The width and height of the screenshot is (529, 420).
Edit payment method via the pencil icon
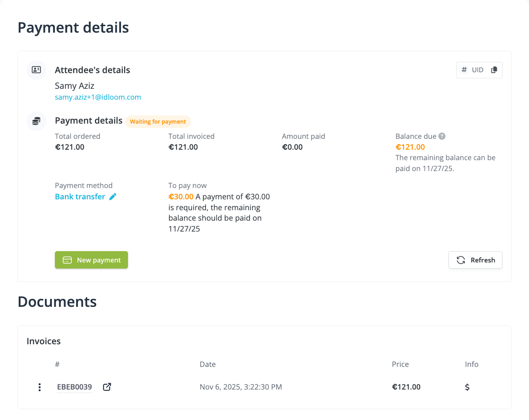113,197
